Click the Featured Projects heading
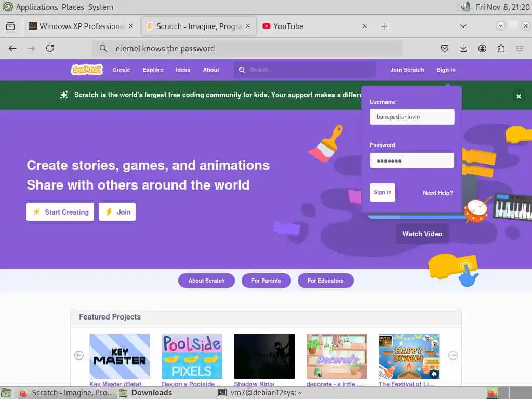 tap(110, 316)
